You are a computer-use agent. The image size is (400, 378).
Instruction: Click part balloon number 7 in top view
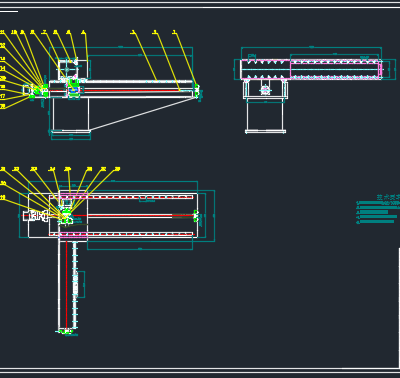(44, 32)
